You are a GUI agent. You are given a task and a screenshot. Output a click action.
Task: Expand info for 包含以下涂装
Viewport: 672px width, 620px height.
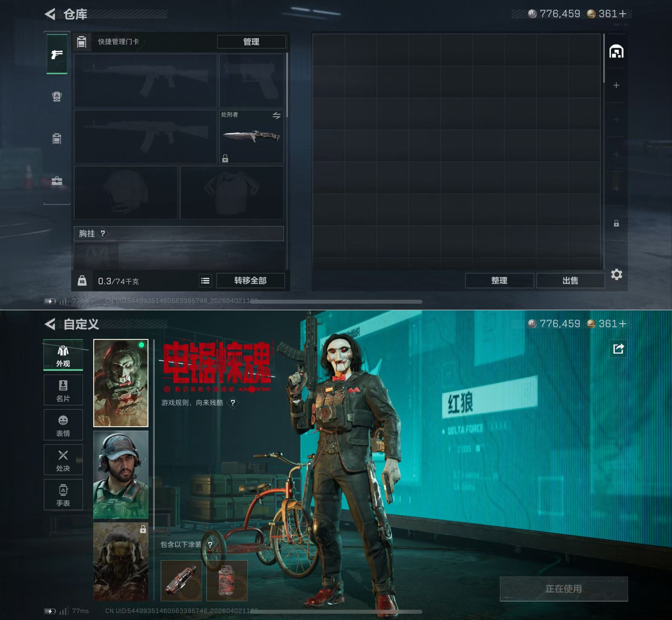210,545
